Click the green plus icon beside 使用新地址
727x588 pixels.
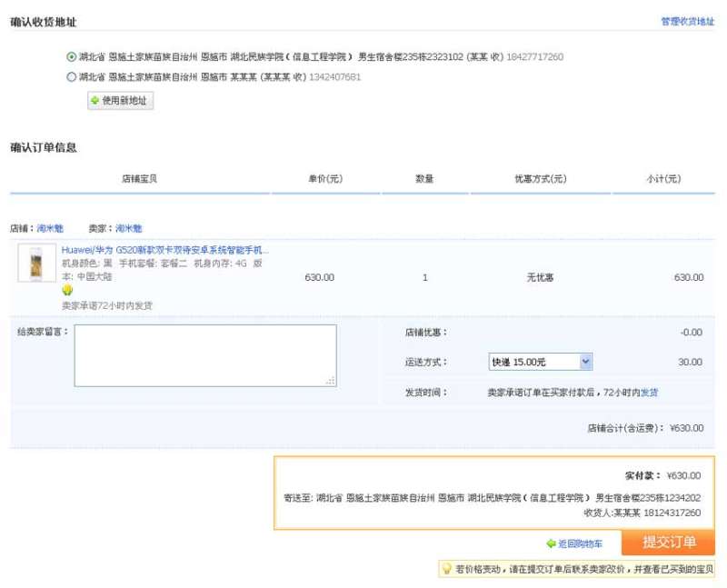(x=95, y=101)
